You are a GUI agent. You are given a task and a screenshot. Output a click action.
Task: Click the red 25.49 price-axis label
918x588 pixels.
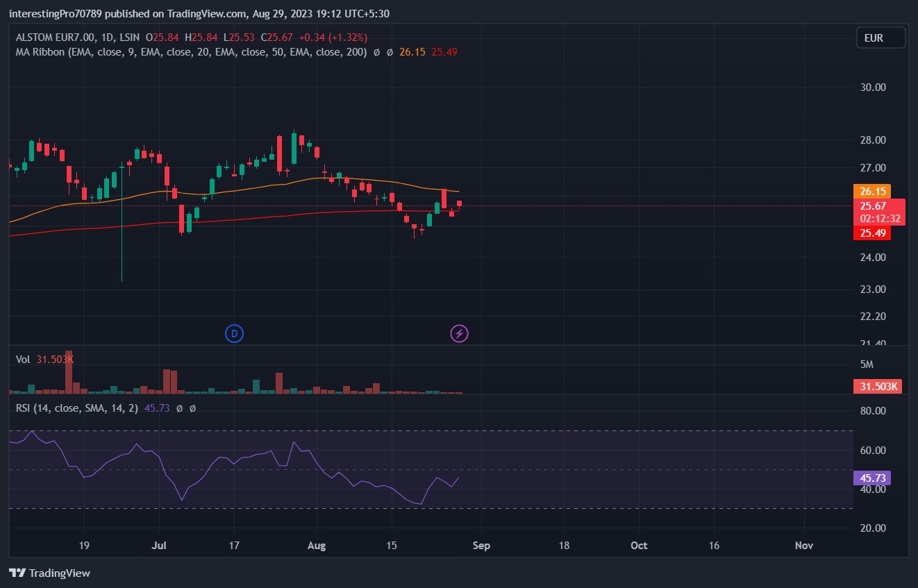click(872, 233)
